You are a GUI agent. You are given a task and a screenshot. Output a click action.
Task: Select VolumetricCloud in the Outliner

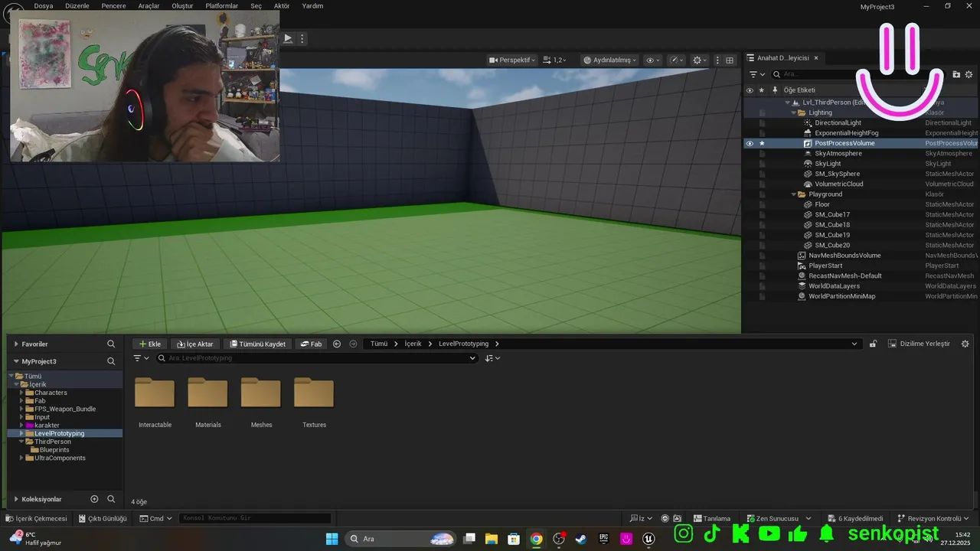838,184
